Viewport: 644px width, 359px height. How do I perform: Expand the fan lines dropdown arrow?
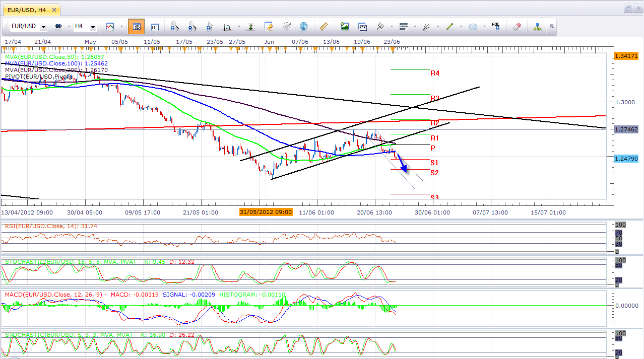click(437, 27)
